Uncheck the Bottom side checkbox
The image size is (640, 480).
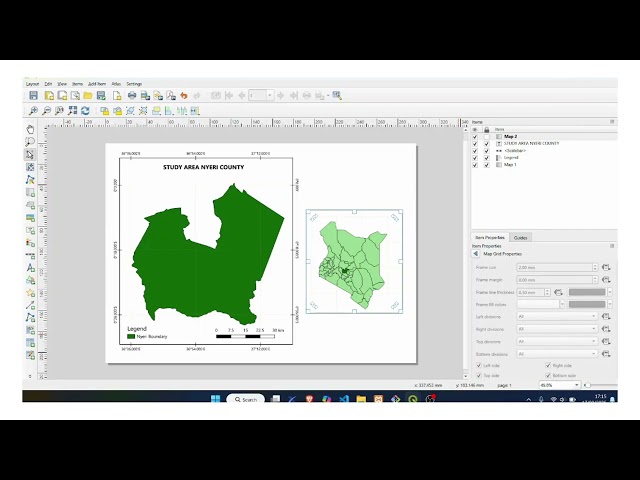[x=548, y=375]
